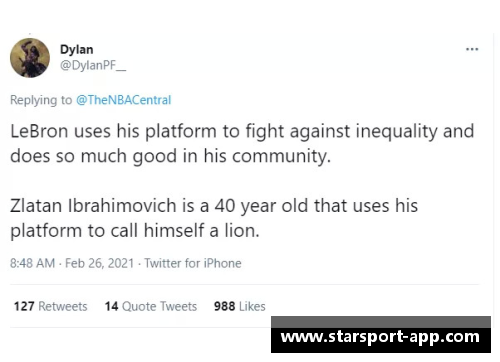Open the three-dot more options menu
Screen dimensions: 500x362
[x=472, y=49]
